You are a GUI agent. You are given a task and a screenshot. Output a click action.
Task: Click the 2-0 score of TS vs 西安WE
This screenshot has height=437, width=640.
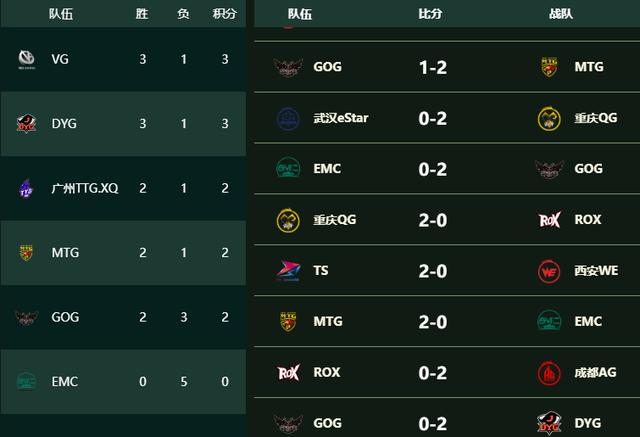coord(433,271)
